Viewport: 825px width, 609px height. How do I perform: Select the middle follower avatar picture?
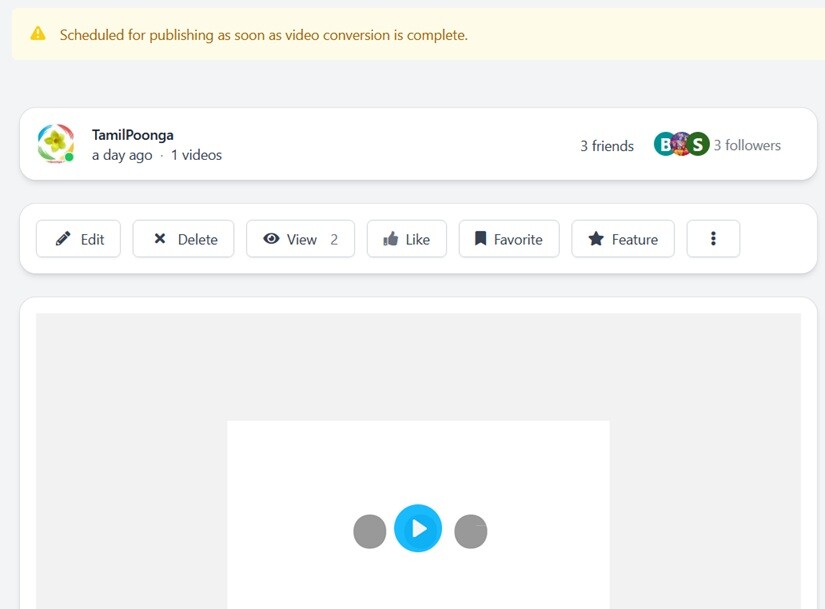[x=681, y=144]
